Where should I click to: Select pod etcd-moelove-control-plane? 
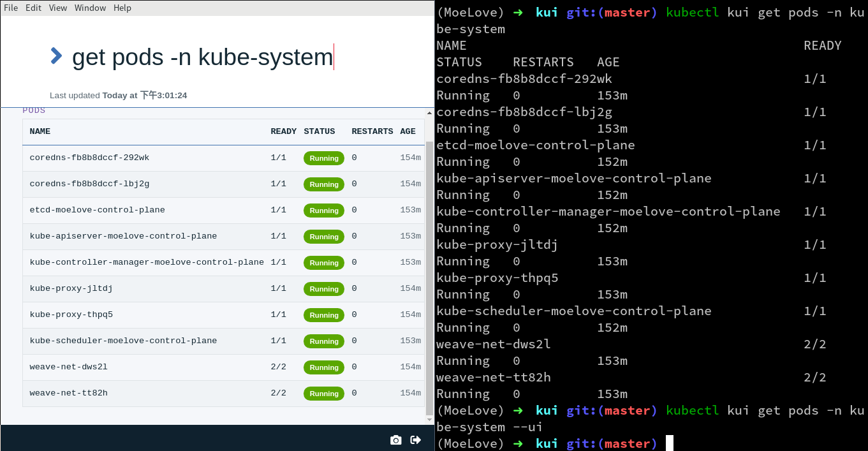pos(97,210)
